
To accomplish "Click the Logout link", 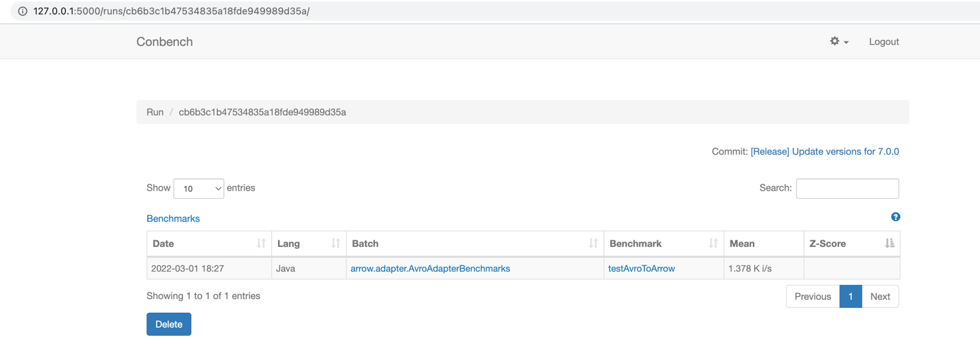I will 884,41.
